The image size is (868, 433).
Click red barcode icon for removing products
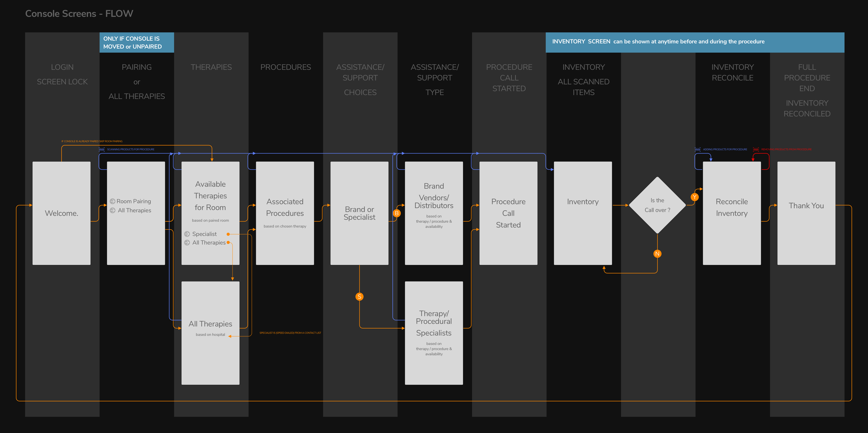[756, 149]
